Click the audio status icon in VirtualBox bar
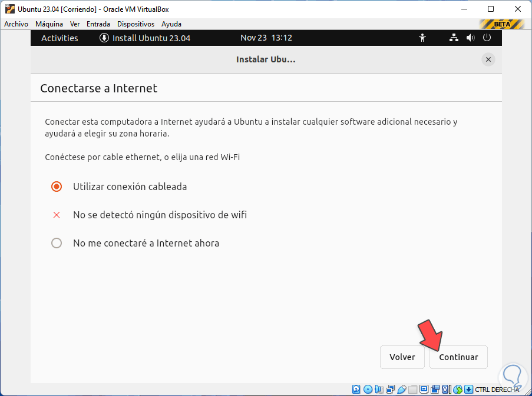 379,389
